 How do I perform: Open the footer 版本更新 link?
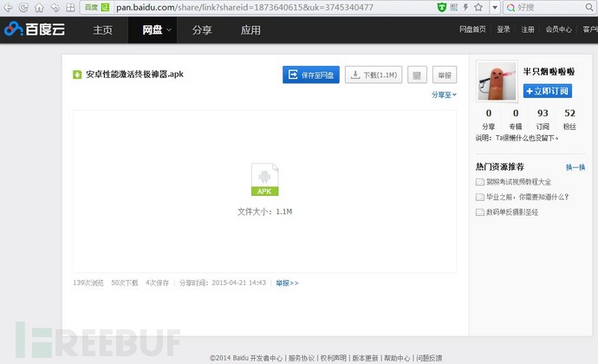tap(365, 358)
